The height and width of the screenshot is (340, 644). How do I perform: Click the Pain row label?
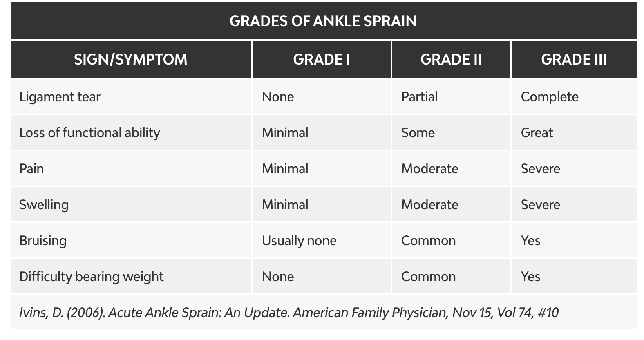pos(31,169)
